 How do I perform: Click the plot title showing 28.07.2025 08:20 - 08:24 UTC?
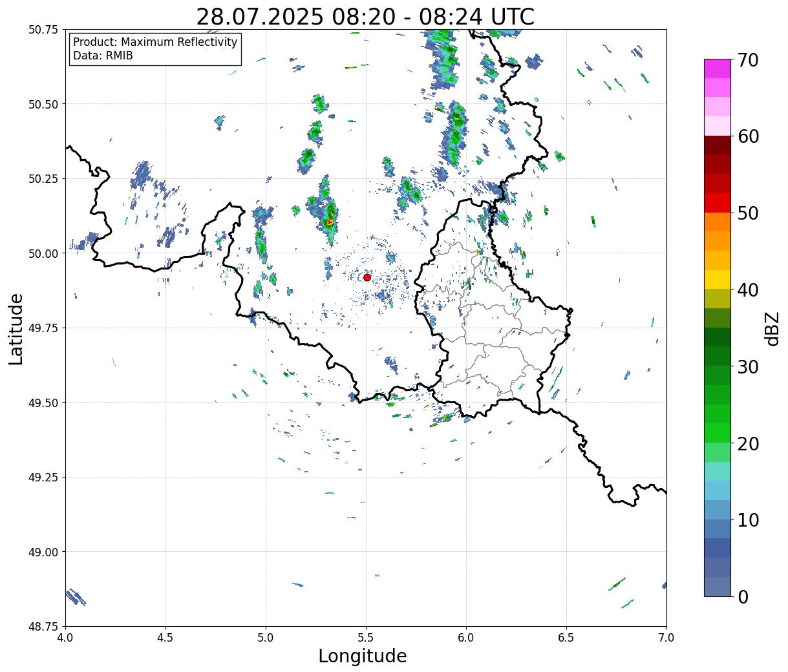[365, 17]
